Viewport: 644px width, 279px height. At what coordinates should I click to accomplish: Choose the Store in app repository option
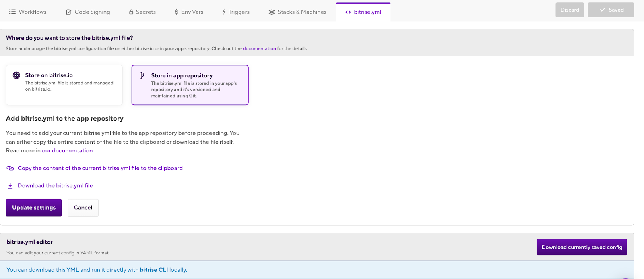(x=190, y=85)
